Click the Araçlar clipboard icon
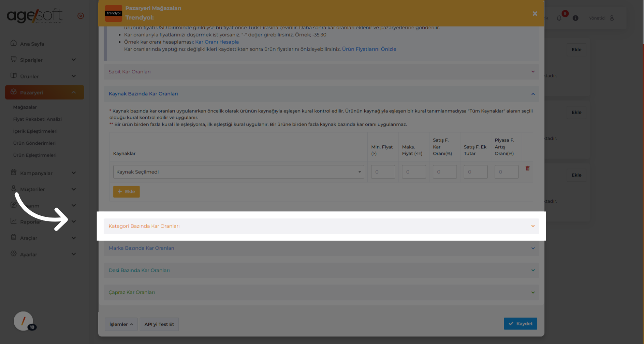Screen dimensions: 644x344 point(13,237)
